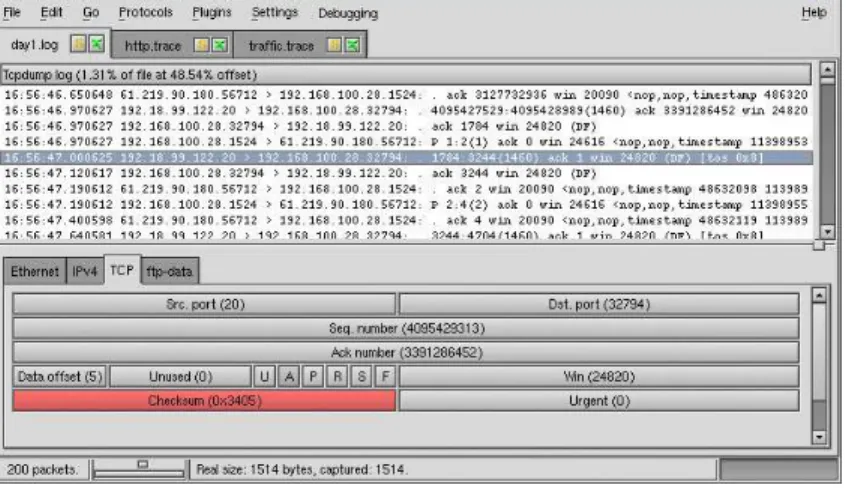Switch to the http.trace tab
Screen dimensions: 846x488
[153, 46]
